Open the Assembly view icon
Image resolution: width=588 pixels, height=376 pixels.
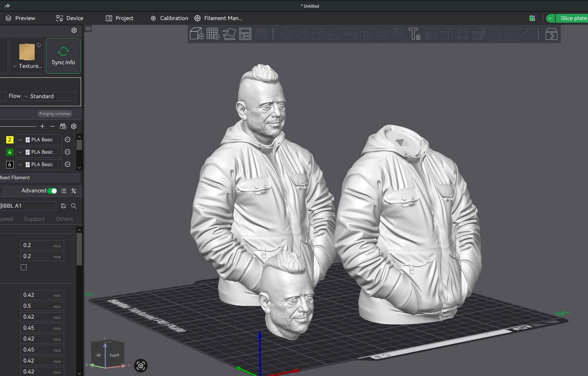point(551,34)
